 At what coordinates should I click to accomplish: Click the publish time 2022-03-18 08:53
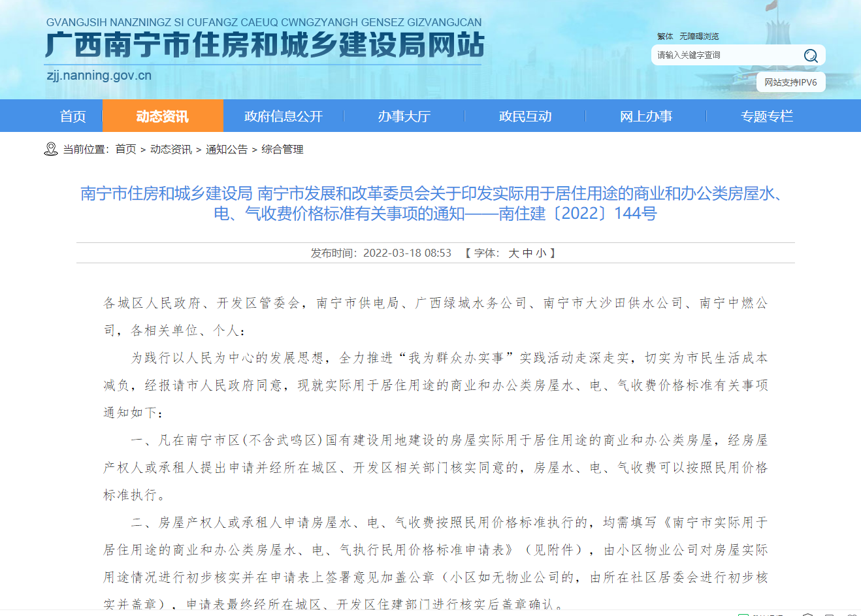[x=407, y=253]
